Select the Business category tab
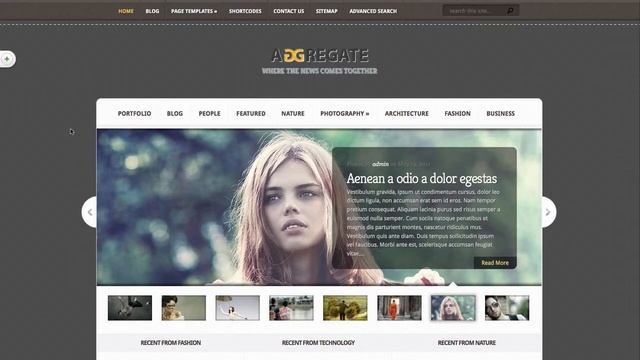 500,113
